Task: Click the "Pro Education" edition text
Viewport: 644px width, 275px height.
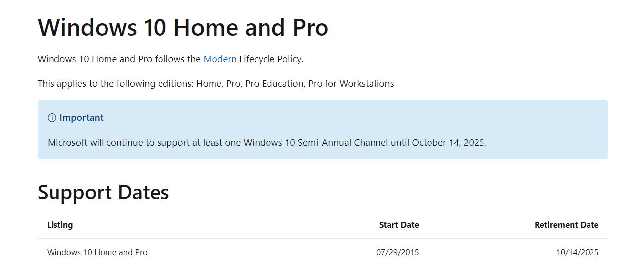Action: pyautogui.click(x=274, y=84)
